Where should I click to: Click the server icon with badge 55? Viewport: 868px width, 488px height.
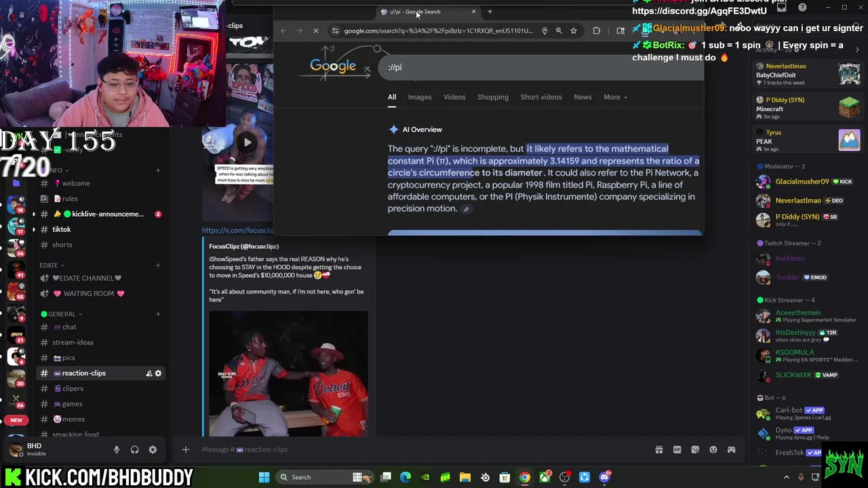(16, 291)
